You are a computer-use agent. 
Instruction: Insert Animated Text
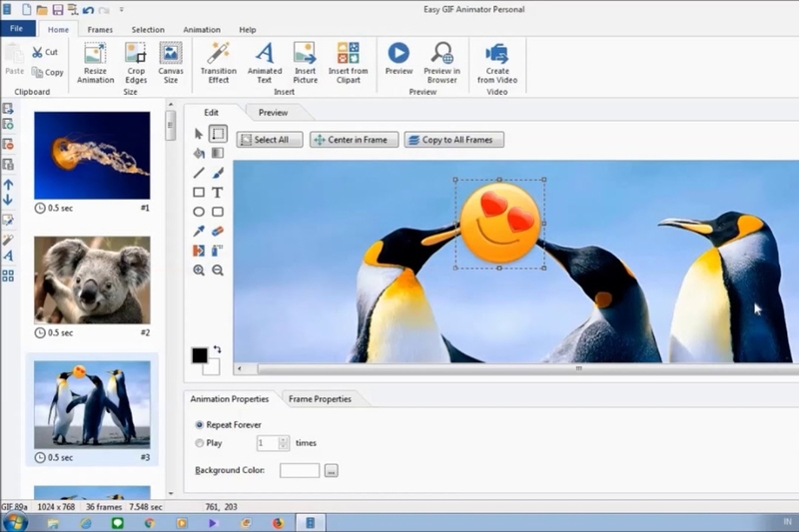pyautogui.click(x=265, y=63)
